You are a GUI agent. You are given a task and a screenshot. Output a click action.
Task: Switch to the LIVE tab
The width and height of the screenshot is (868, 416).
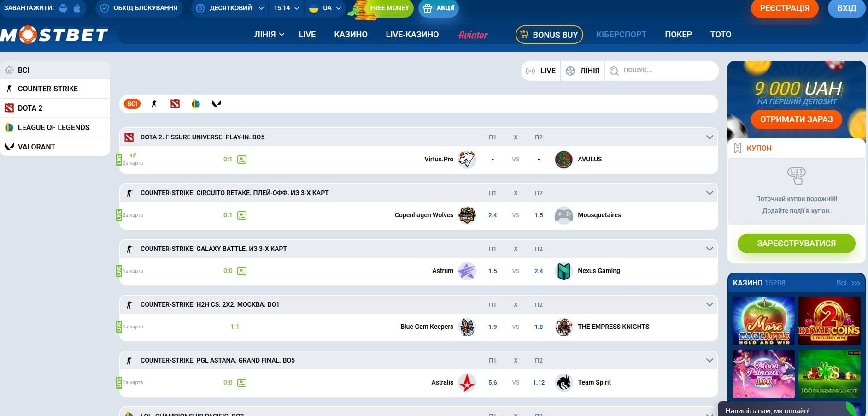(541, 71)
